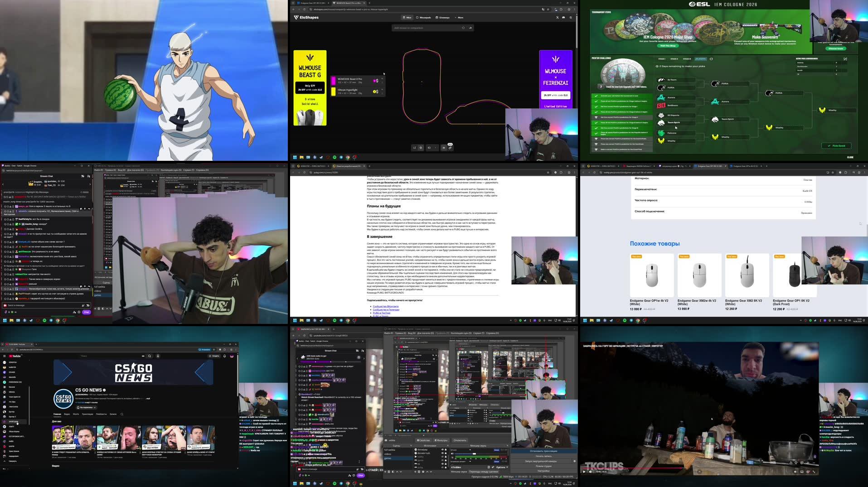868x487 pixels.
Task: Open the WLMOUSE Beast G yellow ad banner
Action: (310, 87)
